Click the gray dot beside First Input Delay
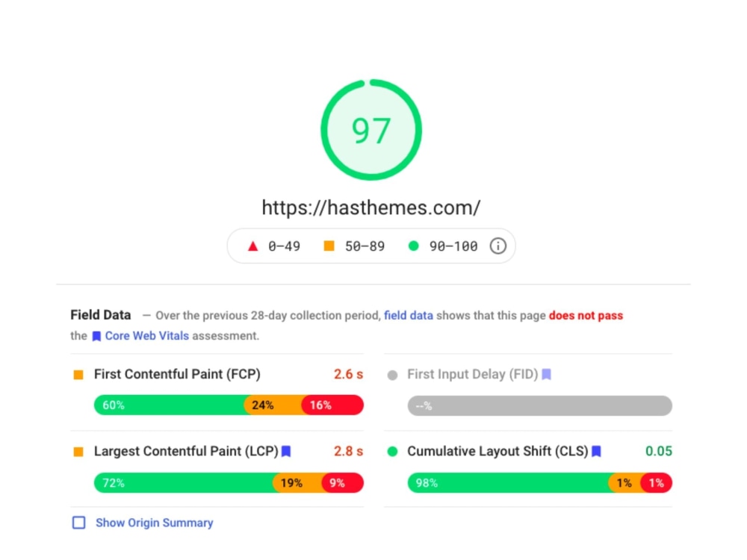 [x=393, y=376]
